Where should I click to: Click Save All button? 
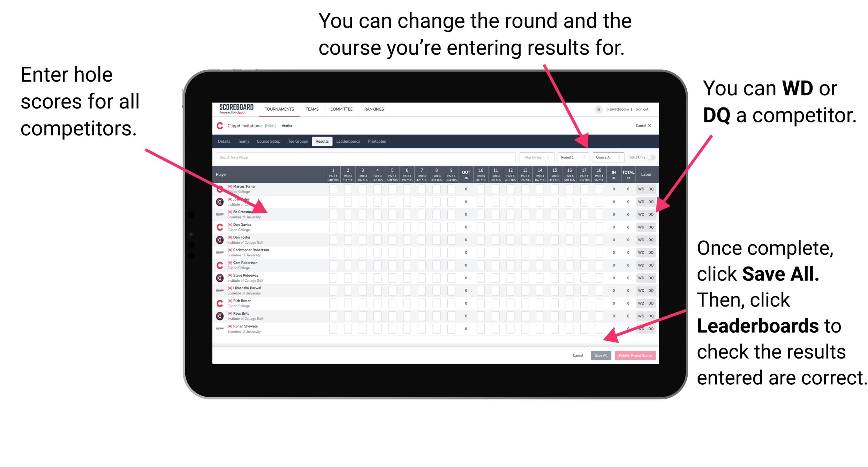pyautogui.click(x=600, y=355)
